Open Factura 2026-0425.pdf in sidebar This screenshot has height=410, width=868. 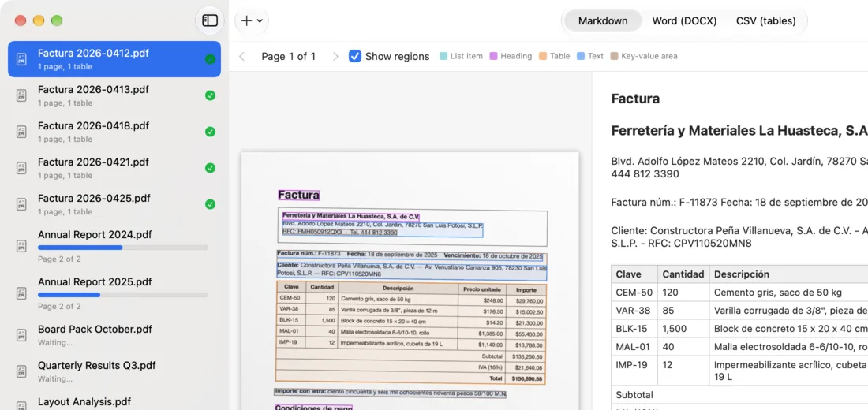[x=114, y=204]
